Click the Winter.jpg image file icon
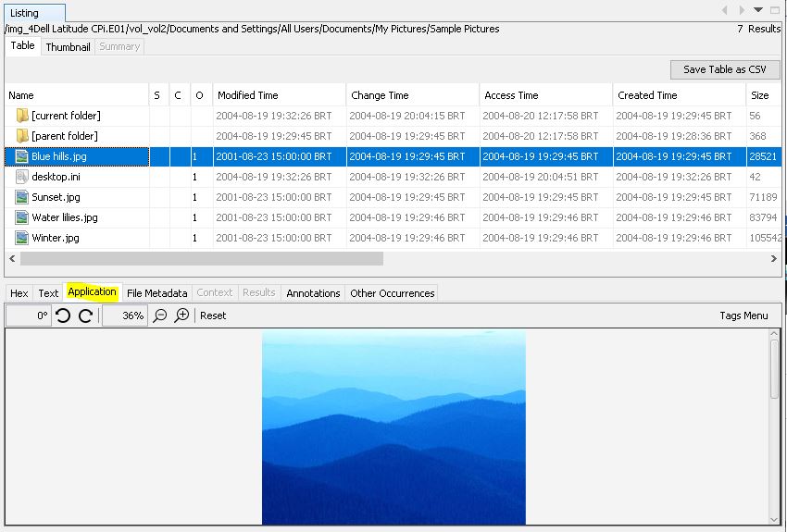 tap(22, 238)
